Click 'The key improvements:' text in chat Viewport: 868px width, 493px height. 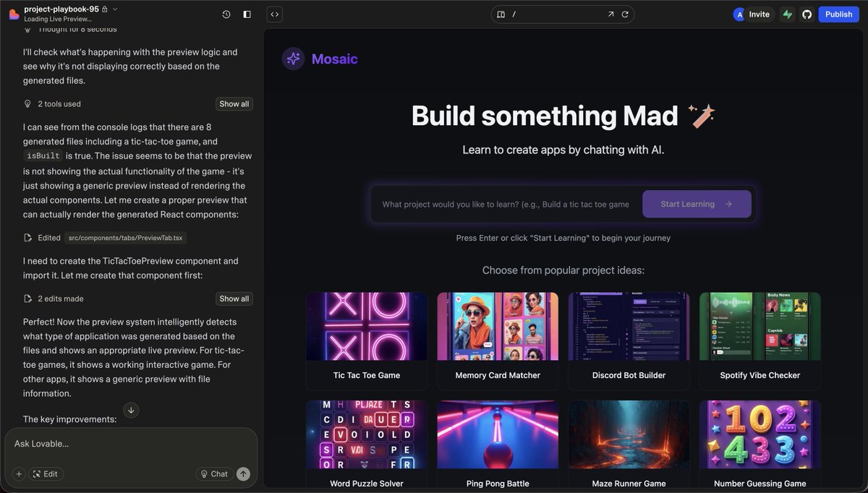coord(69,419)
